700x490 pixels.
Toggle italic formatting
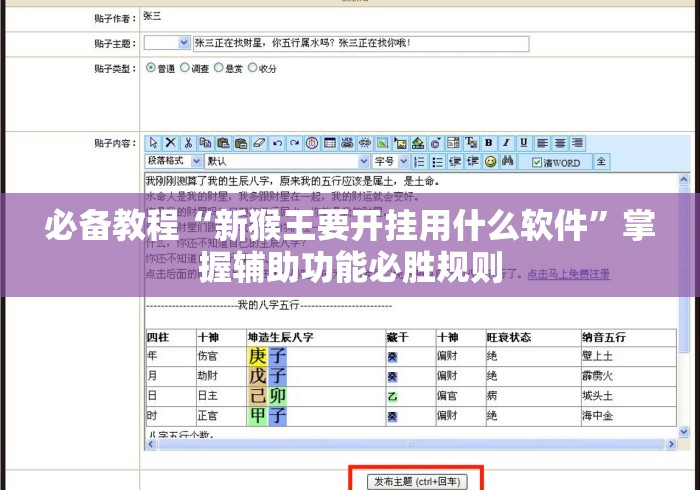click(x=506, y=143)
